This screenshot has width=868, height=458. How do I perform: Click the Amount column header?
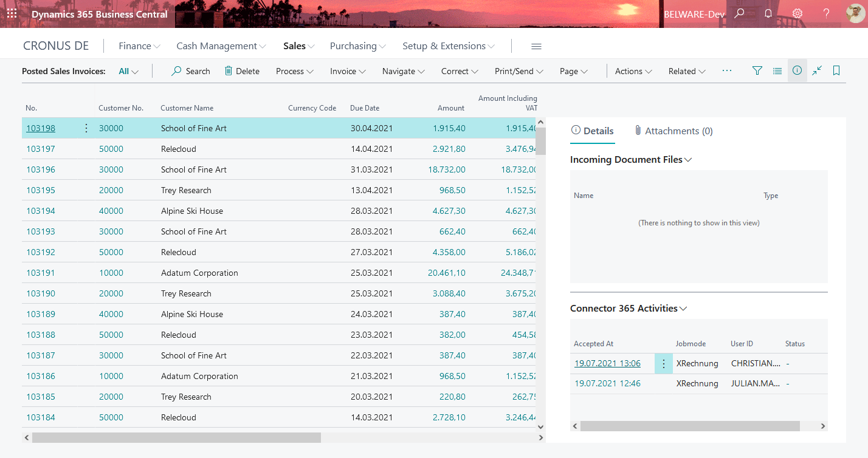click(x=451, y=108)
